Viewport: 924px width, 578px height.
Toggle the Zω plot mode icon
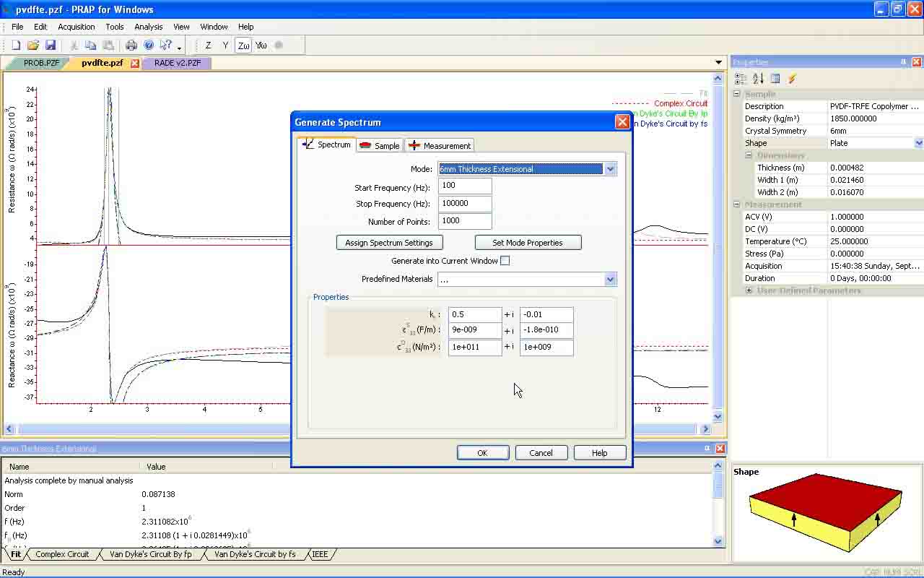[x=243, y=46]
